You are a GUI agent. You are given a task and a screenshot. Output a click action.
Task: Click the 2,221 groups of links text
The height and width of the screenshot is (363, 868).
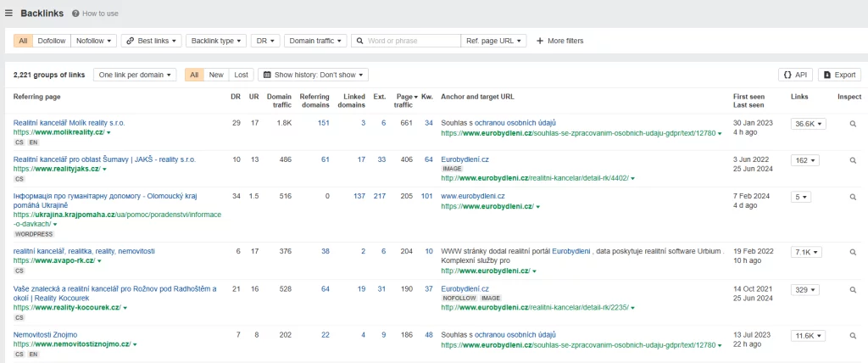49,75
